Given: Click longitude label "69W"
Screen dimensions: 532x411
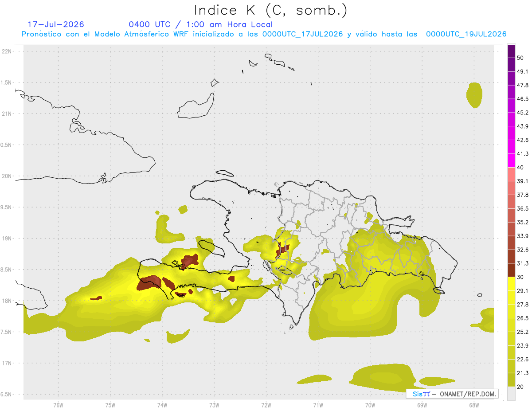Looking at the screenshot, I should 422,405.
